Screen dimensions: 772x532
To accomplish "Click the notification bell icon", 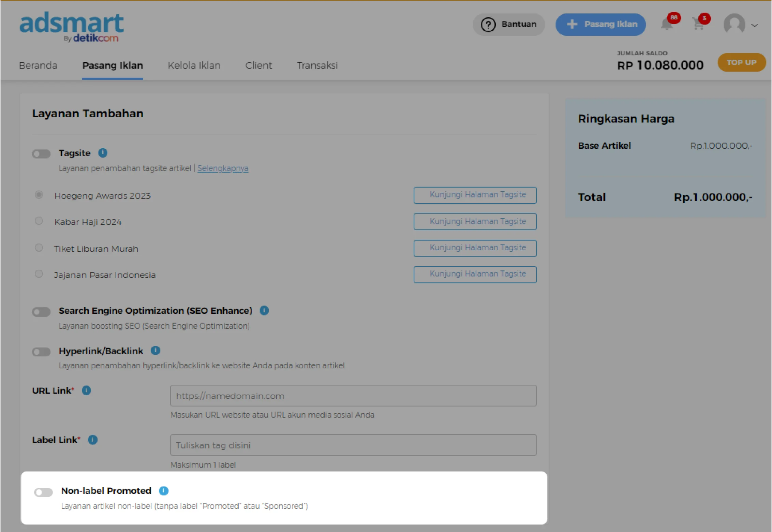I will click(x=667, y=25).
